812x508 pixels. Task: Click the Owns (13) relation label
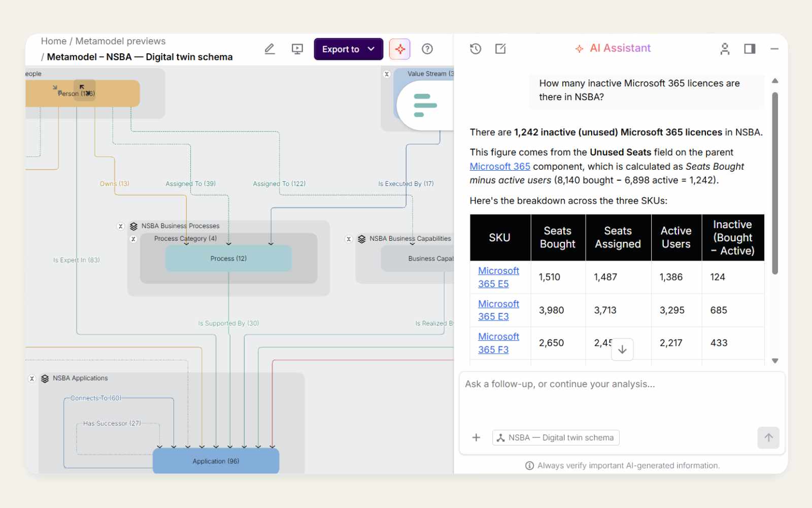click(x=114, y=183)
